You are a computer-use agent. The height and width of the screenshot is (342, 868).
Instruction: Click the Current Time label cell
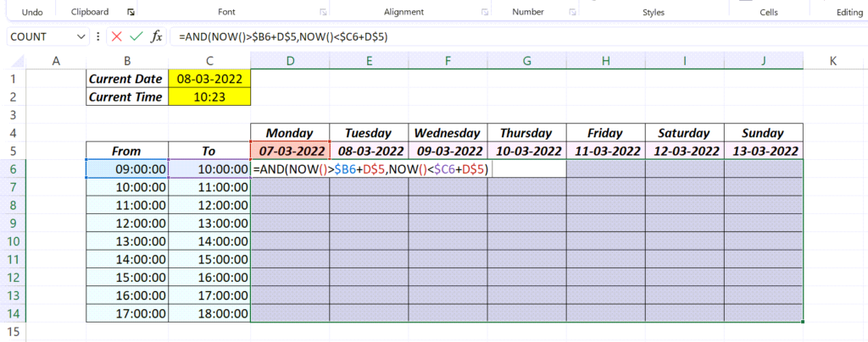pos(127,97)
